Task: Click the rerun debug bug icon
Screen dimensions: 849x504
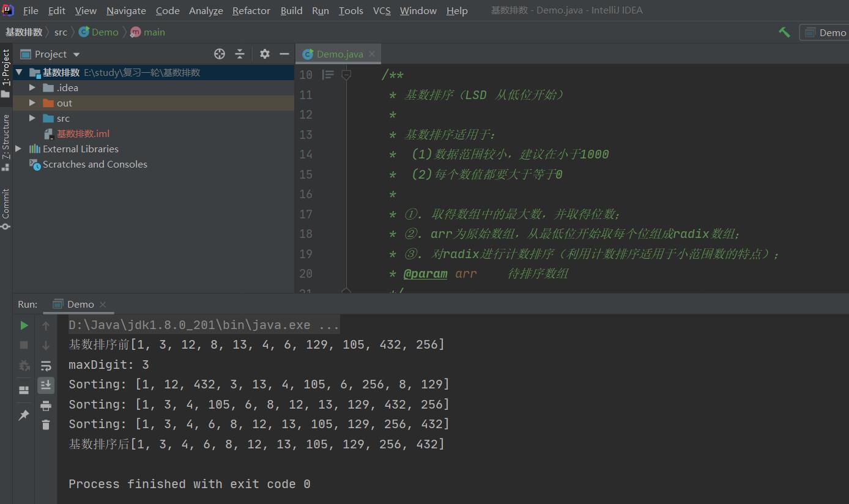Action: [24, 365]
